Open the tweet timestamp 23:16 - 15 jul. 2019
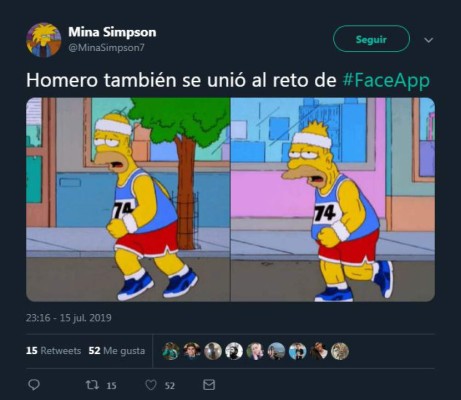461x400 pixels. (x=69, y=318)
